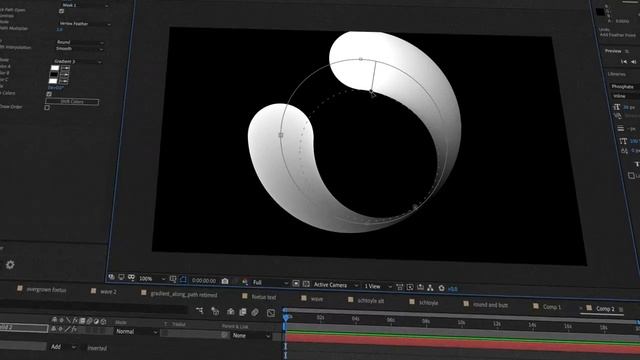Click the primary viewer monitor icon

[x=121, y=277]
